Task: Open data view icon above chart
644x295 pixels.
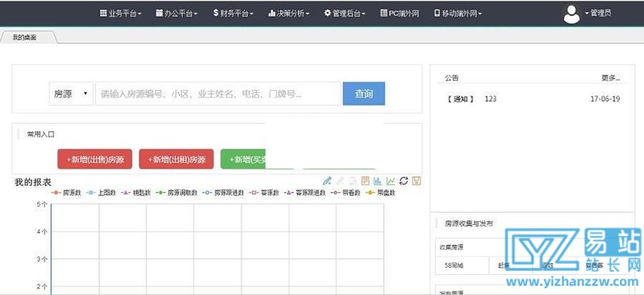Action: (365, 181)
